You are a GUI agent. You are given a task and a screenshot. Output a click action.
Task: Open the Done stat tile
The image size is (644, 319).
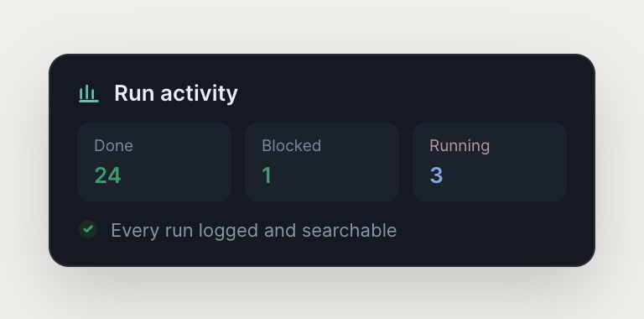[x=154, y=162]
